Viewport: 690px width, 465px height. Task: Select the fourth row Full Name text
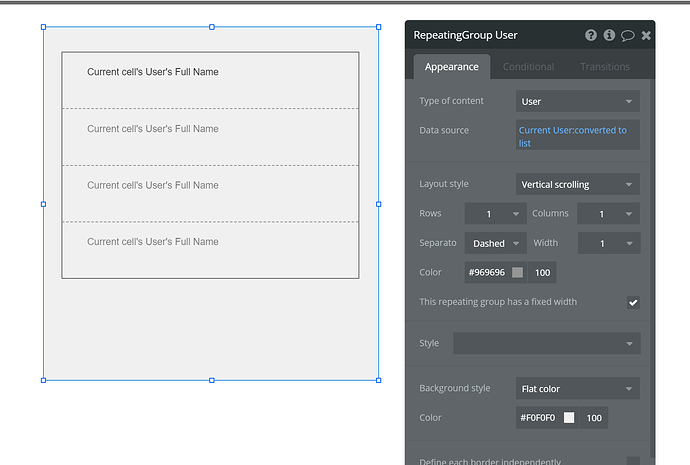tap(153, 242)
